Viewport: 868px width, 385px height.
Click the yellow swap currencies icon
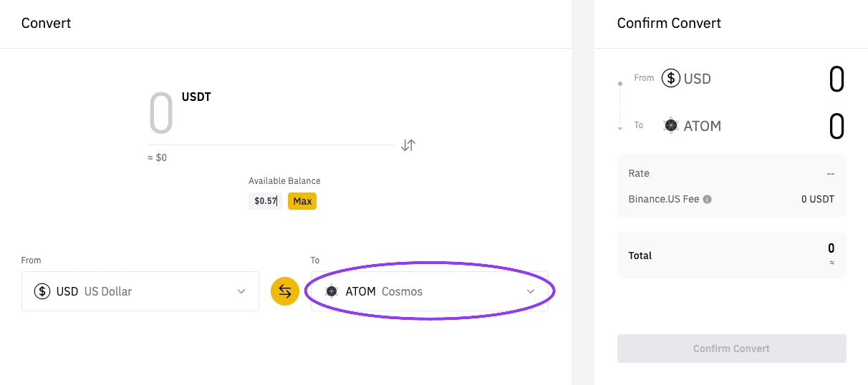point(285,291)
